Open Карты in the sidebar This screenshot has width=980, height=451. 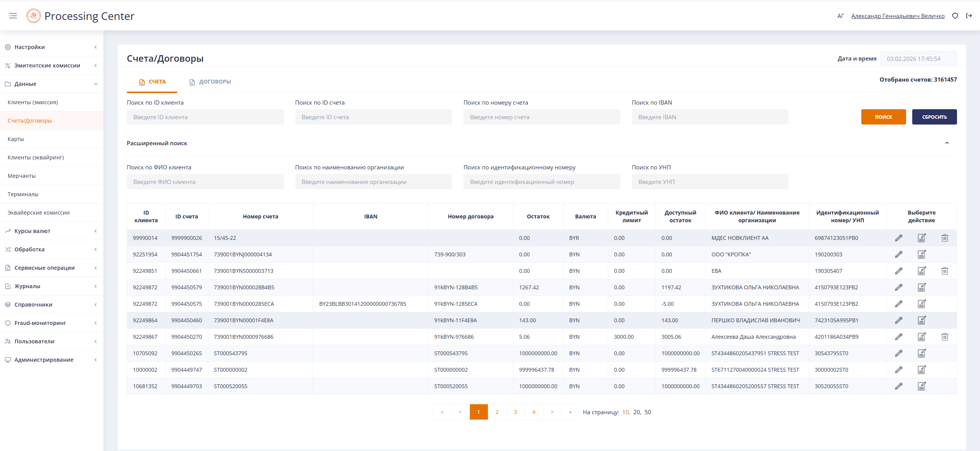[x=16, y=139]
